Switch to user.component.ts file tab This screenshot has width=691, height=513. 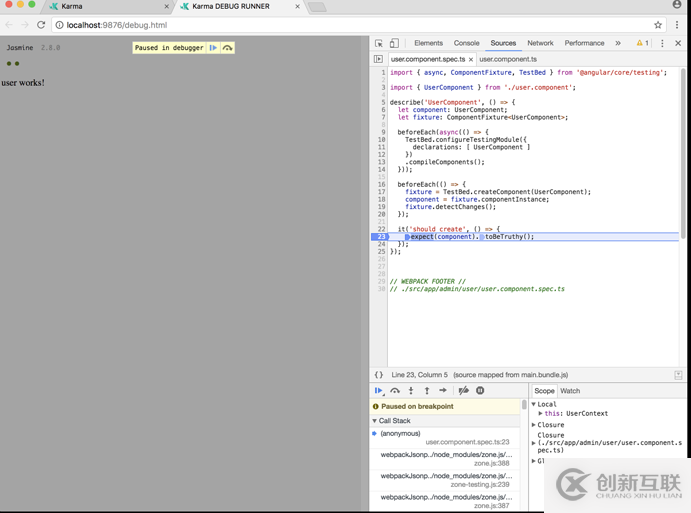[x=508, y=59]
